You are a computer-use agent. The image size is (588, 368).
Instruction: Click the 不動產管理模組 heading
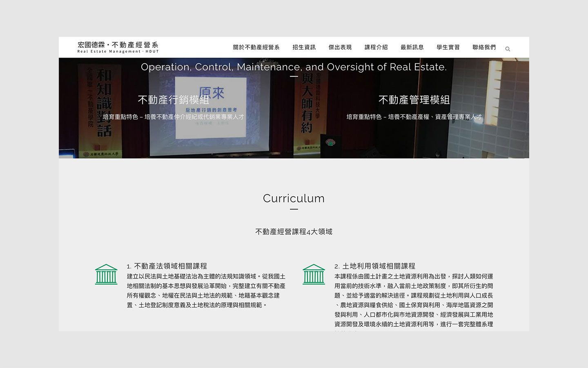[x=414, y=100]
